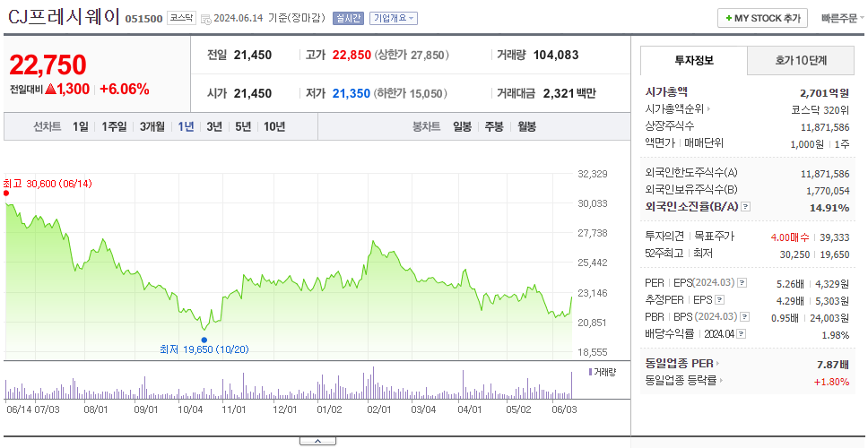Click the 4.00매수 investment opinion

point(789,237)
